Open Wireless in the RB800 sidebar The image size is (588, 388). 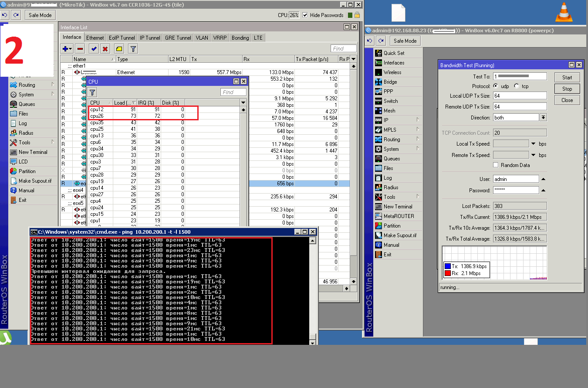pyautogui.click(x=392, y=72)
